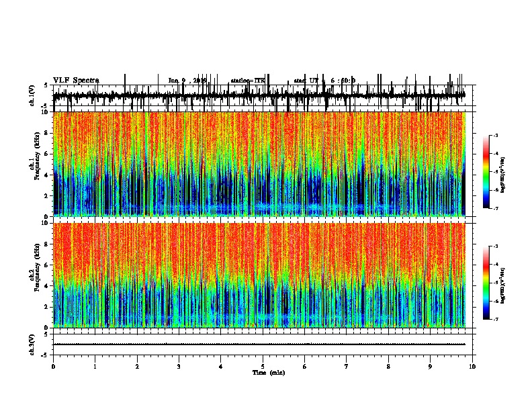Click the ch.3 flat voltage trace
Screen dimensions: 532x411
click(259, 345)
